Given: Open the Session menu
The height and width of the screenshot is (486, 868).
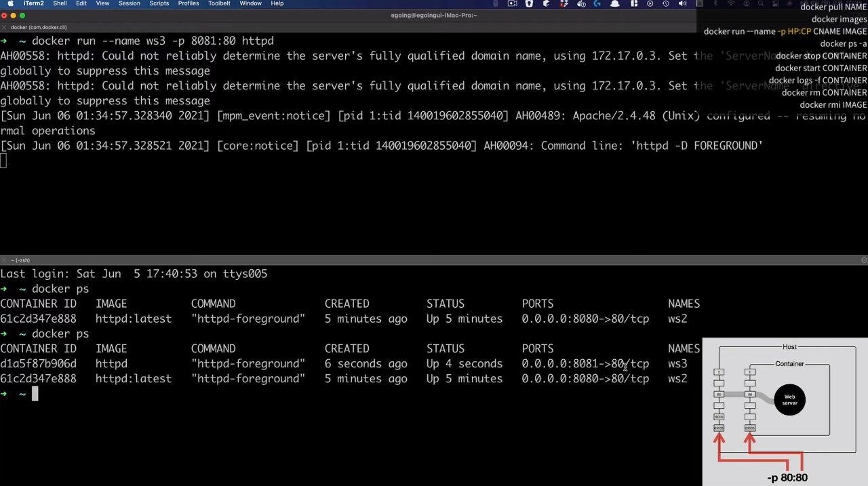Looking at the screenshot, I should [130, 3].
